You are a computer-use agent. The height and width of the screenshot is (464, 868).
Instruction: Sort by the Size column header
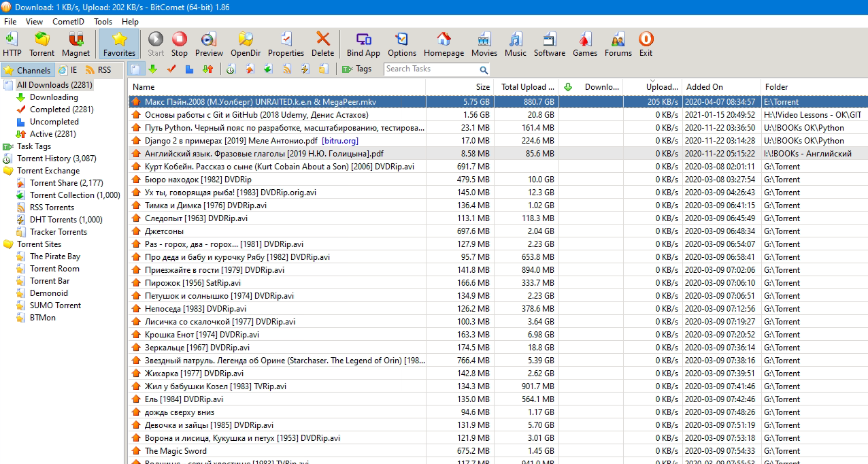pos(460,87)
